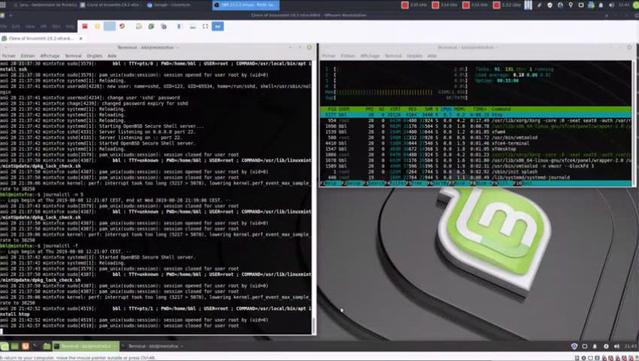This screenshot has height=361, width=639.
Task: Click the shield update icon in Mint tray
Action: click(x=574, y=346)
